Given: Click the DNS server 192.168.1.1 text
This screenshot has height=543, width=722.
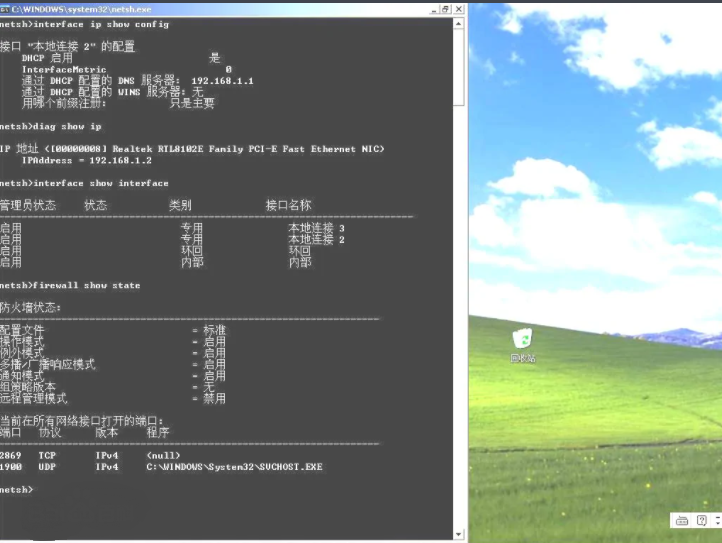Looking at the screenshot, I should (x=221, y=80).
